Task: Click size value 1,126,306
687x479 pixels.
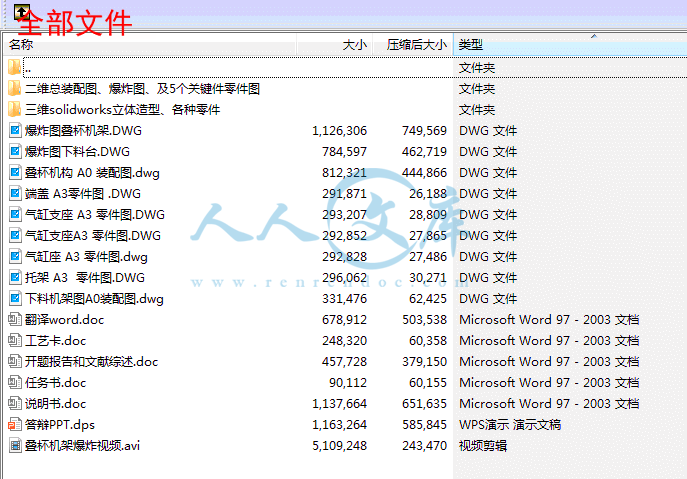Action: (340, 131)
